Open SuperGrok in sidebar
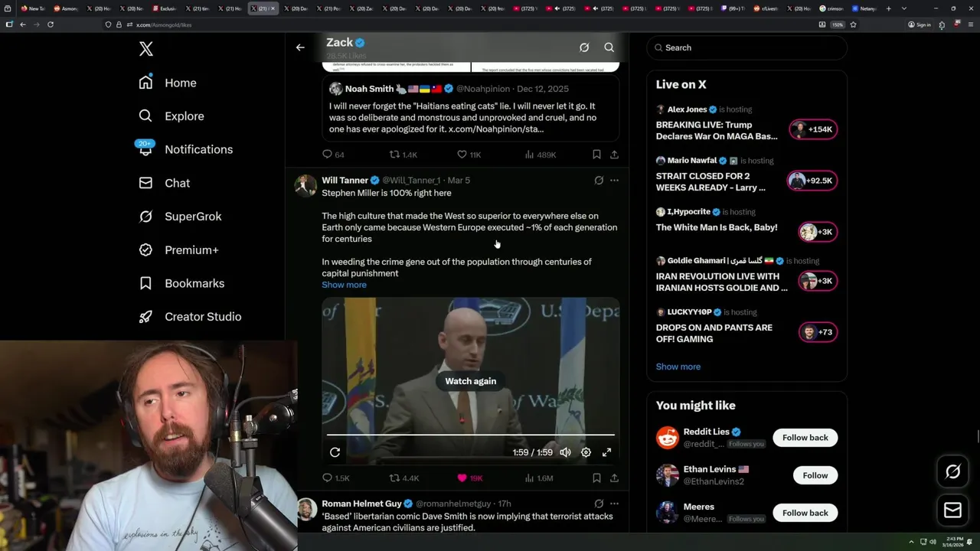 pos(180,217)
